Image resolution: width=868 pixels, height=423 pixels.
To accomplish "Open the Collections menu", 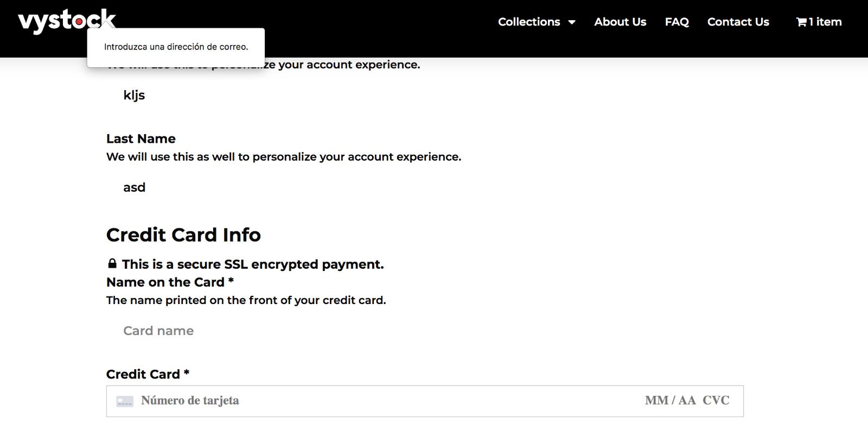I will point(529,22).
